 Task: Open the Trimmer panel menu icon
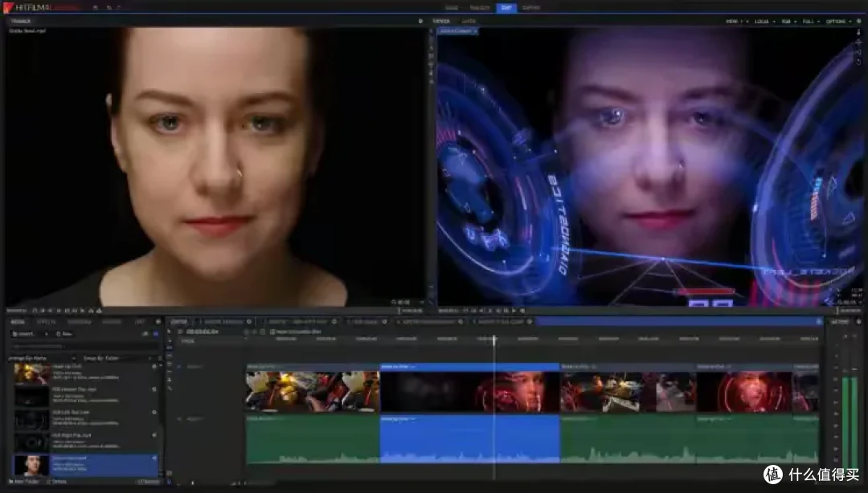coord(420,21)
